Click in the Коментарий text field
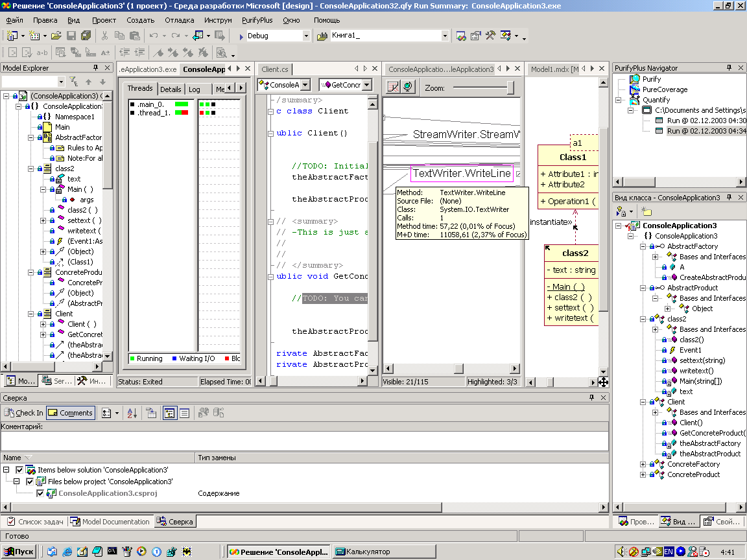 coord(304,441)
